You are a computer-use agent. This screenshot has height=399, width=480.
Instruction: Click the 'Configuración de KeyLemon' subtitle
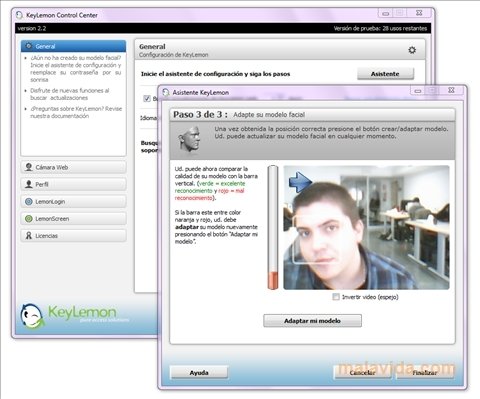tap(174, 55)
